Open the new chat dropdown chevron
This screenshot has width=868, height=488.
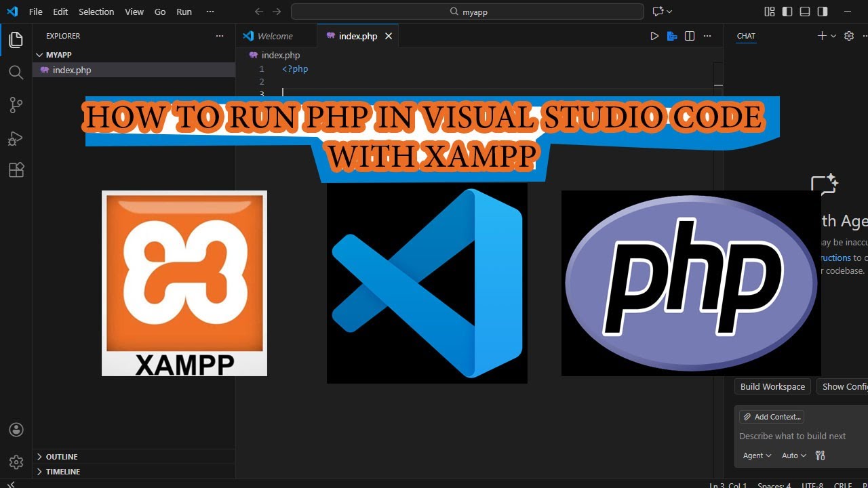coord(833,36)
